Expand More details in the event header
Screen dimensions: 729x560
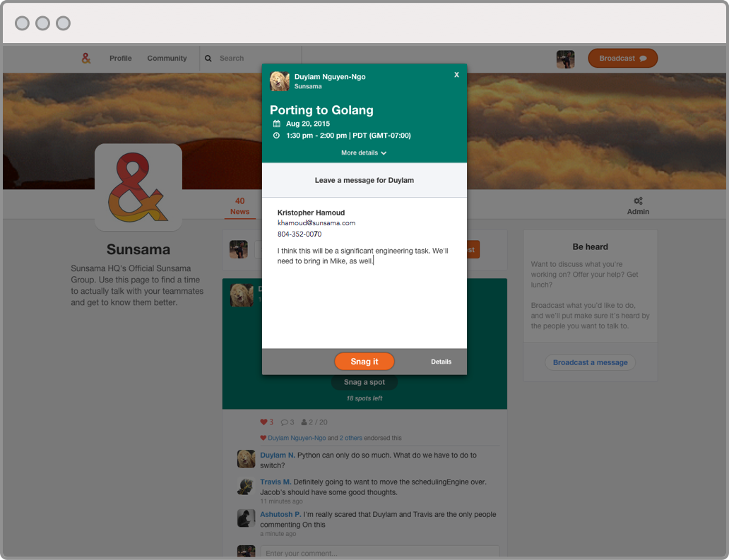(x=364, y=153)
